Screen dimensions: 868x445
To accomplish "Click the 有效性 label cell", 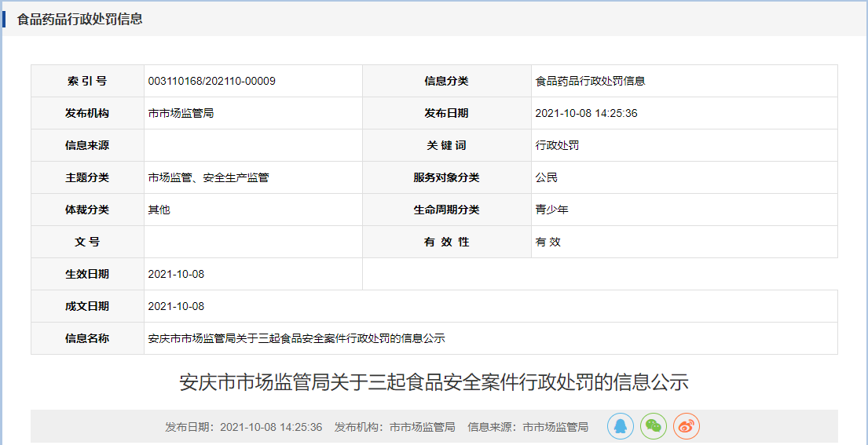I will coord(447,242).
